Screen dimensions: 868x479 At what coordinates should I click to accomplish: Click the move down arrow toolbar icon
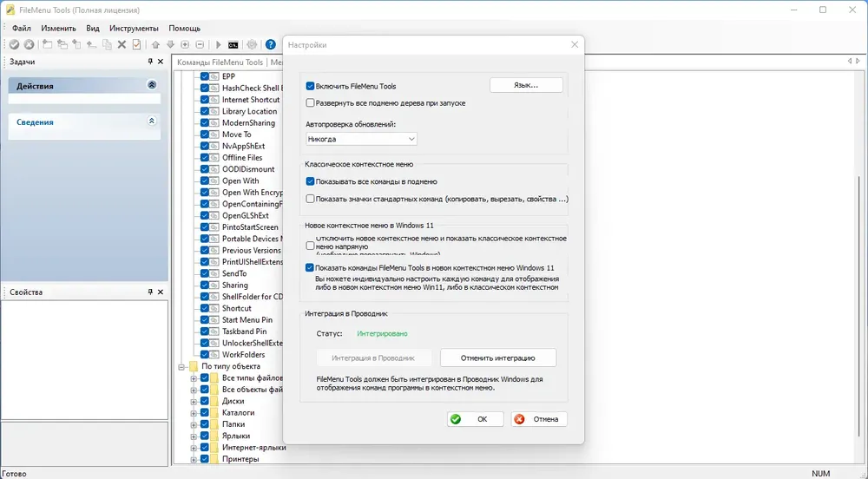pos(170,45)
